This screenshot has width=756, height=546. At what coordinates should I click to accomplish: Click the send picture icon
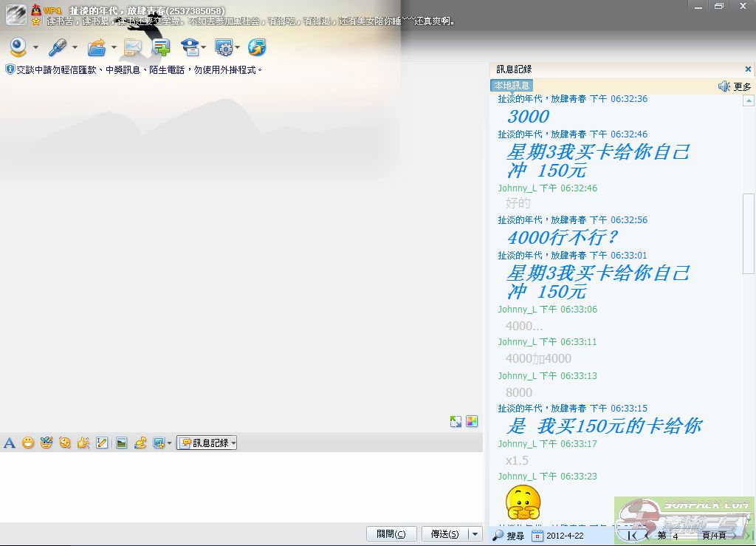[x=121, y=443]
